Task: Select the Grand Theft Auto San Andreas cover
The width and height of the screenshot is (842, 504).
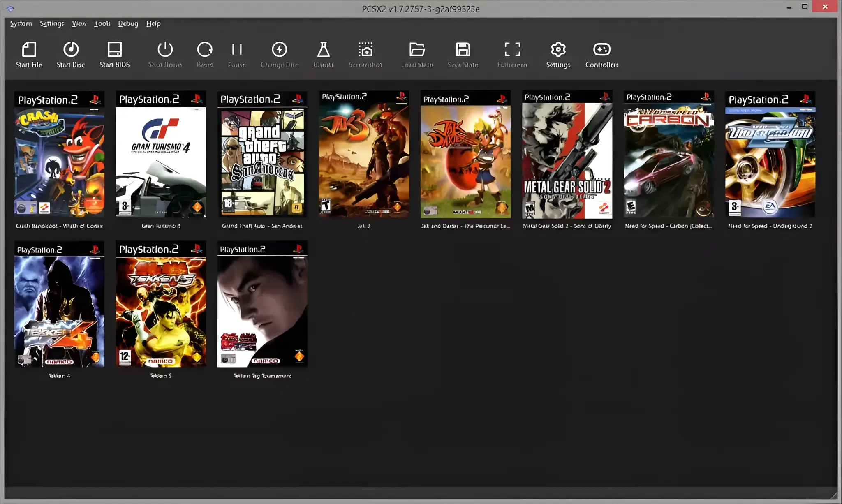Action: pyautogui.click(x=262, y=156)
